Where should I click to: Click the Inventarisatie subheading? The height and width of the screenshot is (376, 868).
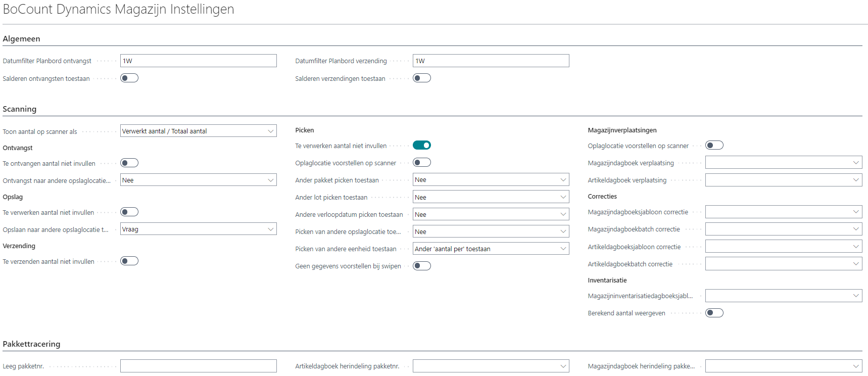(607, 280)
